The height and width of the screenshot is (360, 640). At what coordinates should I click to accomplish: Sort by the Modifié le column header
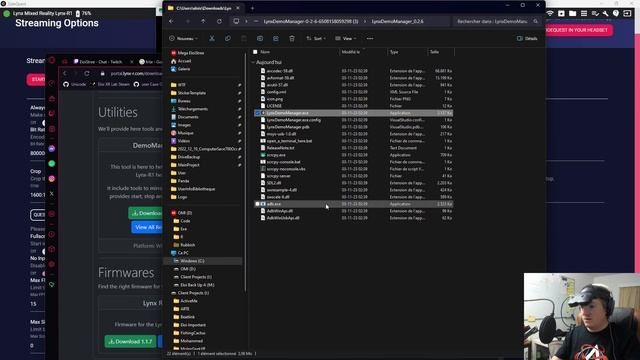click(351, 52)
